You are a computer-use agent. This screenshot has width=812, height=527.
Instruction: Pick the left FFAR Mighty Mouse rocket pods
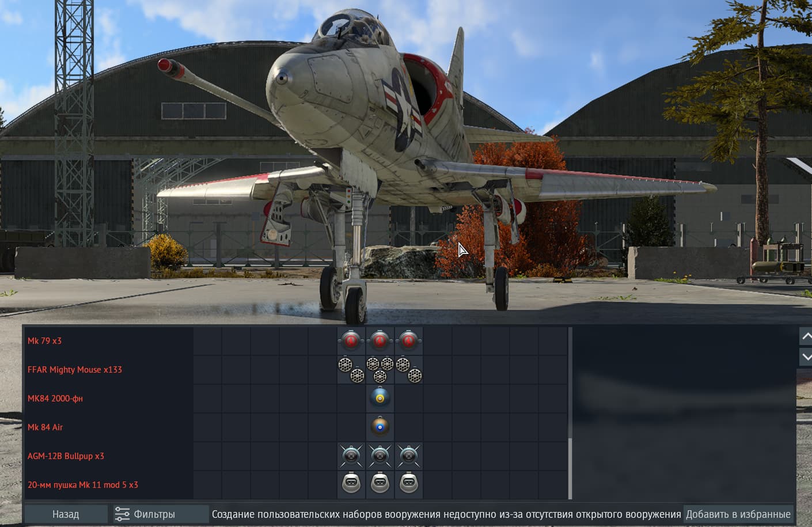click(351, 370)
